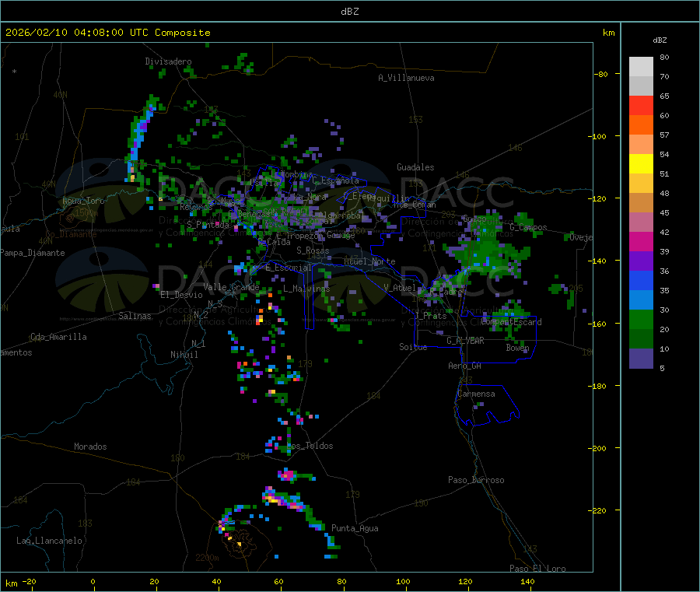The image size is (700, 592).
Task: Click the Nihuil location label
Action: 184,355
